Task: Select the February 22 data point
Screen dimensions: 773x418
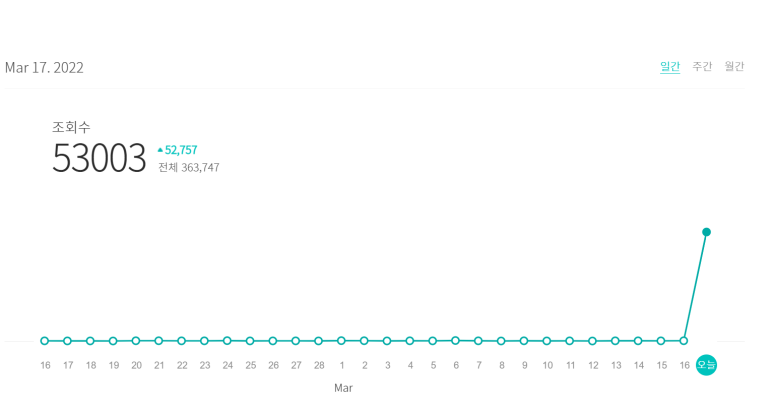Action: point(181,341)
